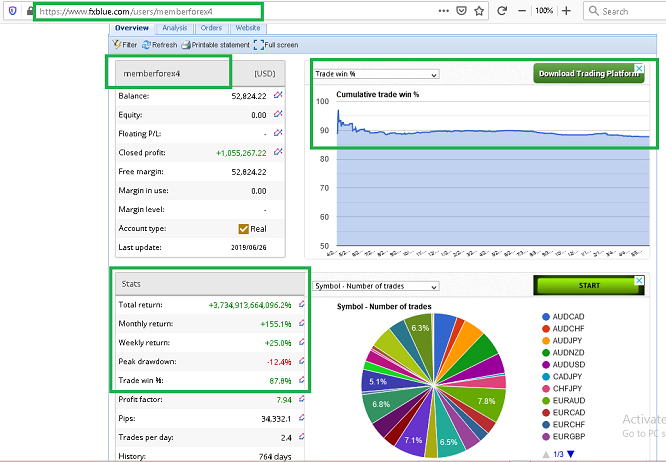Click the Refresh icon in the toolbar
Viewport: 666px width, 462px height.
click(146, 45)
